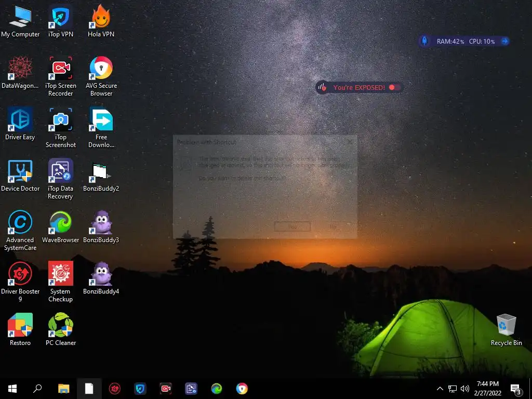Viewport: 532px width, 399px height.
Task: Open the iTop Data Recovery desktop icon
Action: 61,179
